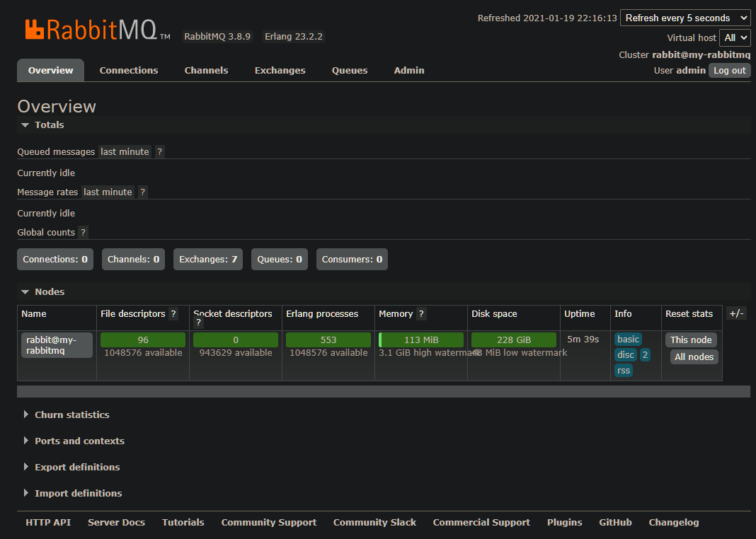This screenshot has width=756, height=539.
Task: Open the Changelog link
Action: tap(674, 523)
